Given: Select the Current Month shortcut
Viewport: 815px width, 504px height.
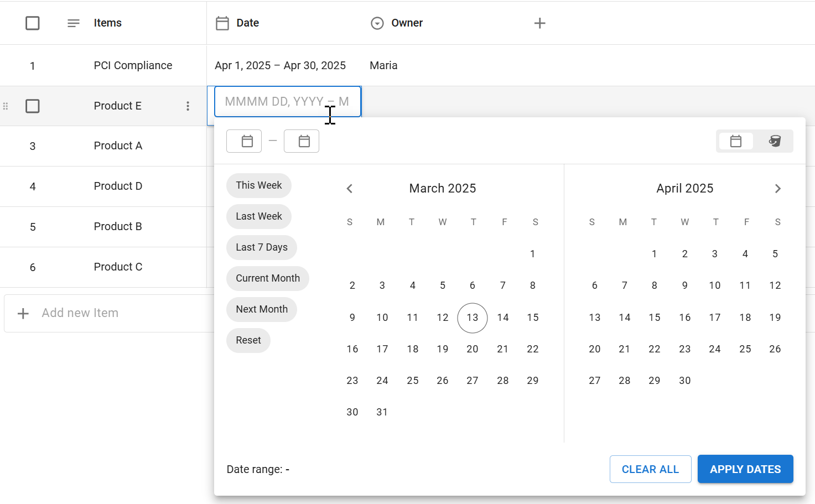Looking at the screenshot, I should pos(267,278).
